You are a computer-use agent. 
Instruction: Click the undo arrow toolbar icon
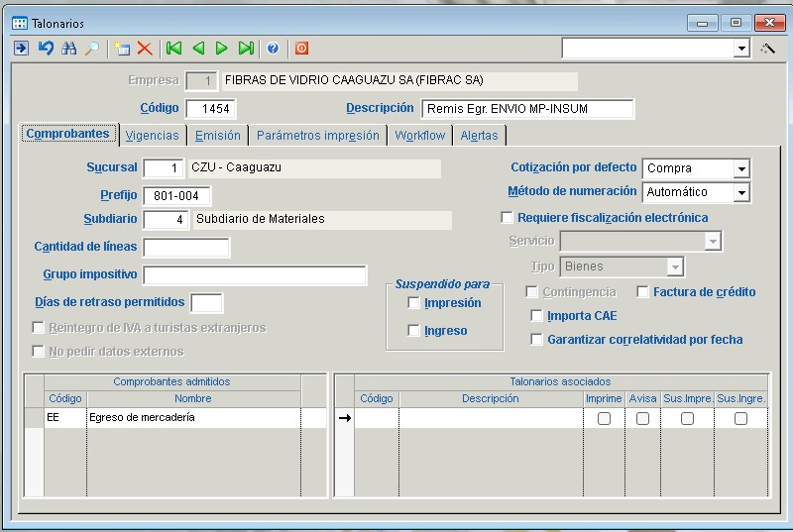pos(46,48)
